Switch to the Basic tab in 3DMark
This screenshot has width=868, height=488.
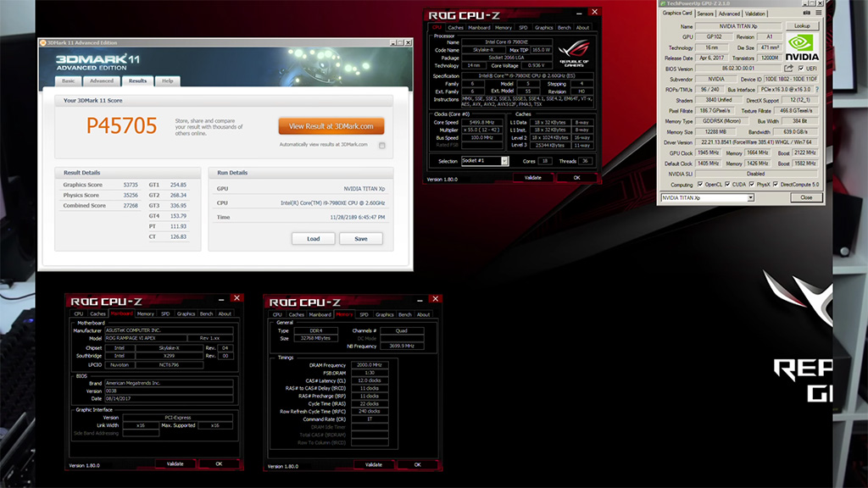click(x=68, y=80)
